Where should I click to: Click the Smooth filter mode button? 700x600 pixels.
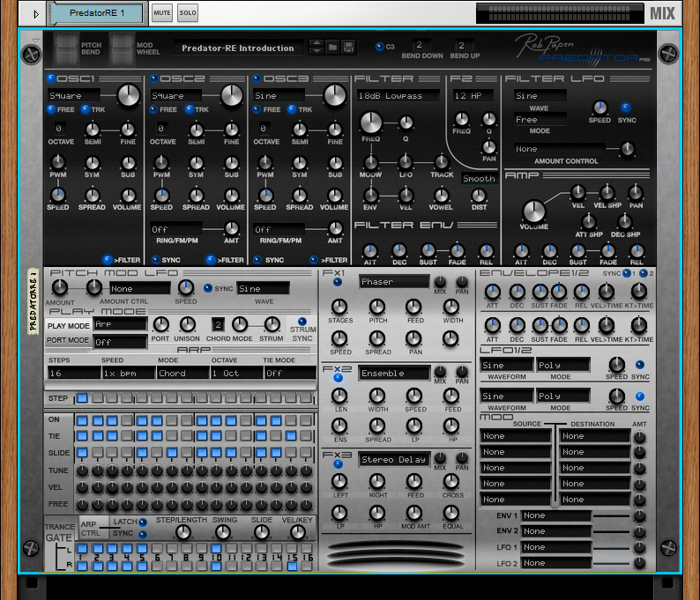click(479, 179)
